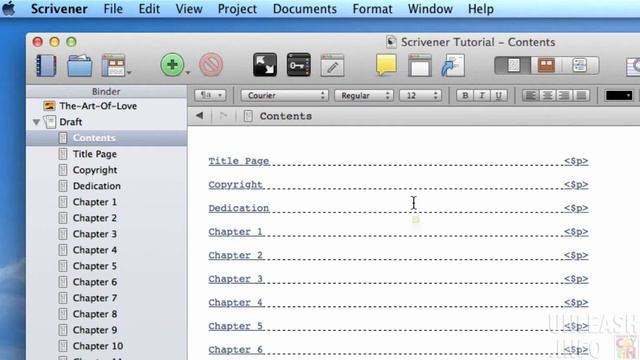Click the search magnifier icon
The width and height of the screenshot is (640, 360).
click(x=633, y=66)
